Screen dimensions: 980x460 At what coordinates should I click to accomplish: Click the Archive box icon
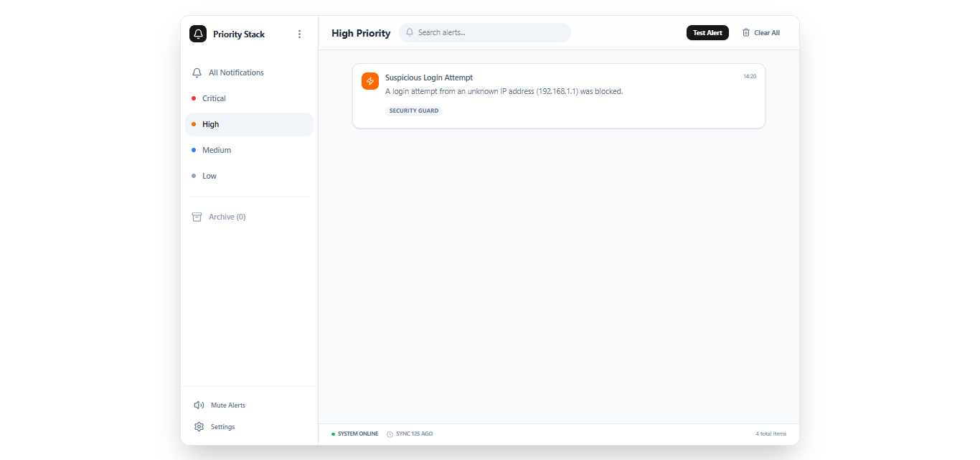pos(197,217)
